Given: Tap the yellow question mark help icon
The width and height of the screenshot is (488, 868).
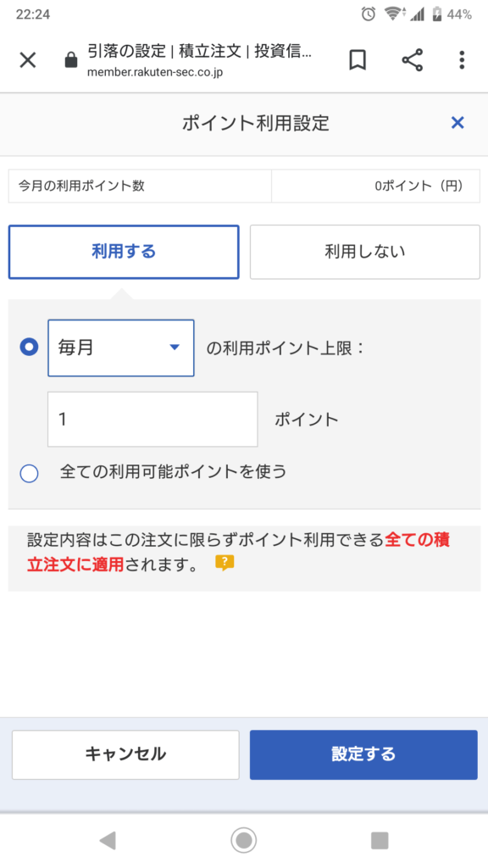Looking at the screenshot, I should 225,564.
